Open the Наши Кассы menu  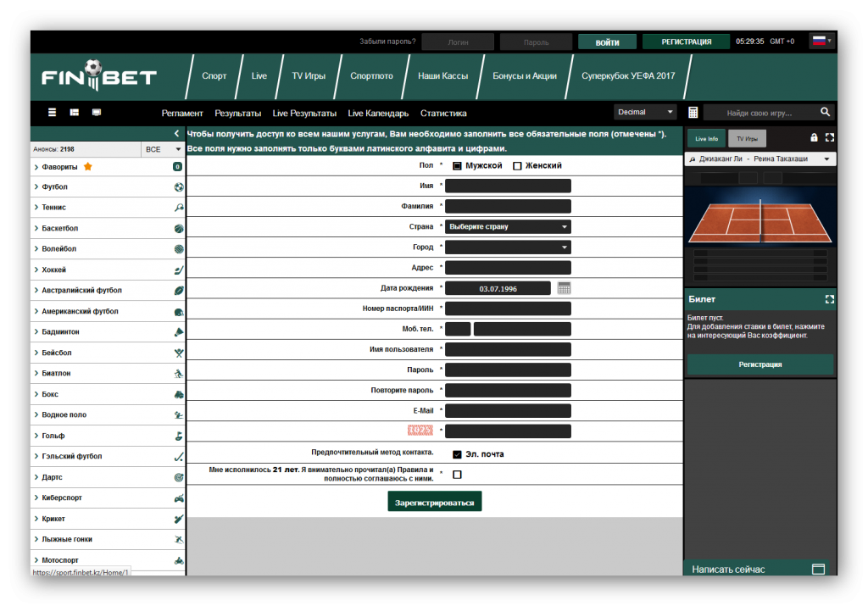(x=442, y=75)
